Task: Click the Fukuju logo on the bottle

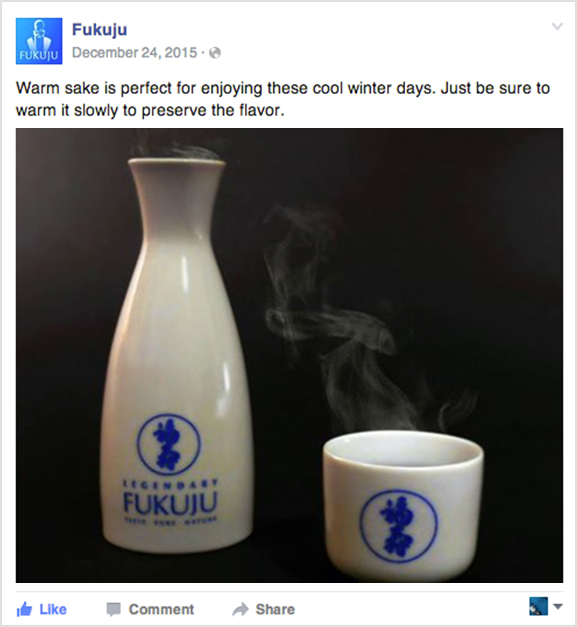Action: (168, 444)
